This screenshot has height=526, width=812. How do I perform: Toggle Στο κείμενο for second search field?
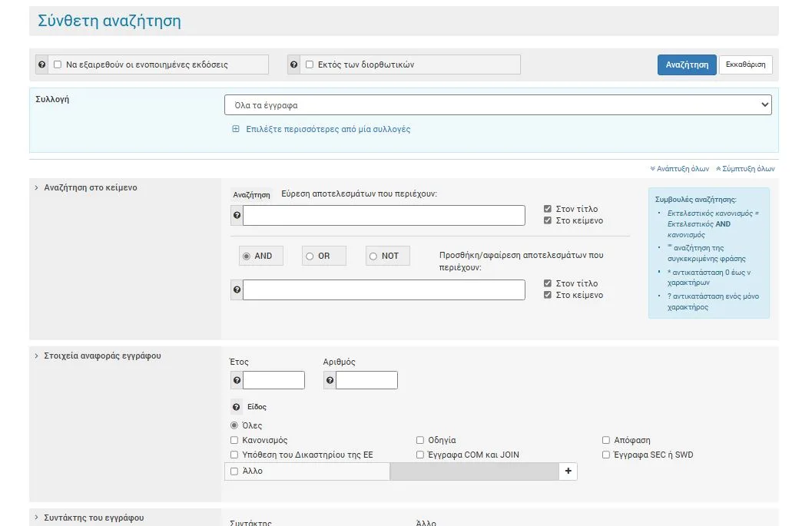pos(548,295)
